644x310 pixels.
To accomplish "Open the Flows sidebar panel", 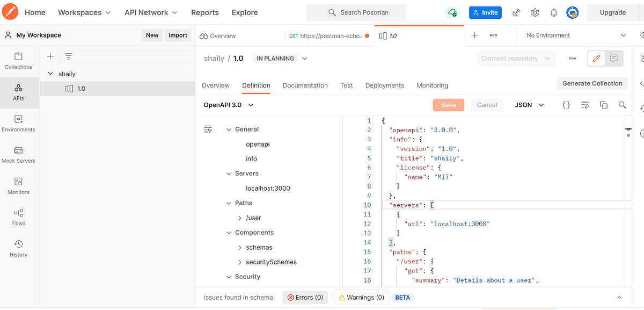I will point(18,217).
